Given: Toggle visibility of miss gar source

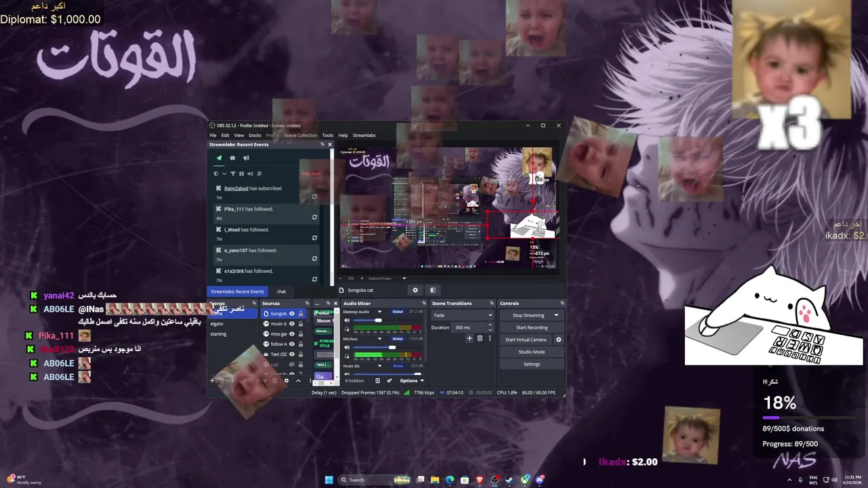Looking at the screenshot, I should 292,334.
